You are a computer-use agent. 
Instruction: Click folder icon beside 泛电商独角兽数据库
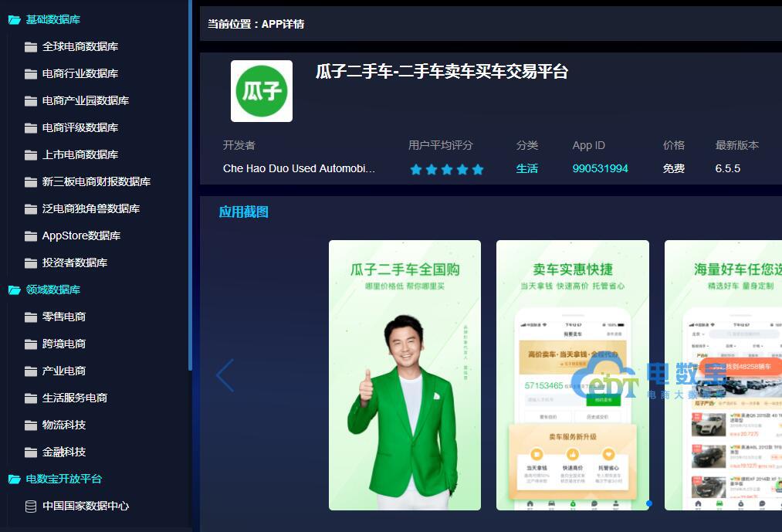click(x=31, y=208)
